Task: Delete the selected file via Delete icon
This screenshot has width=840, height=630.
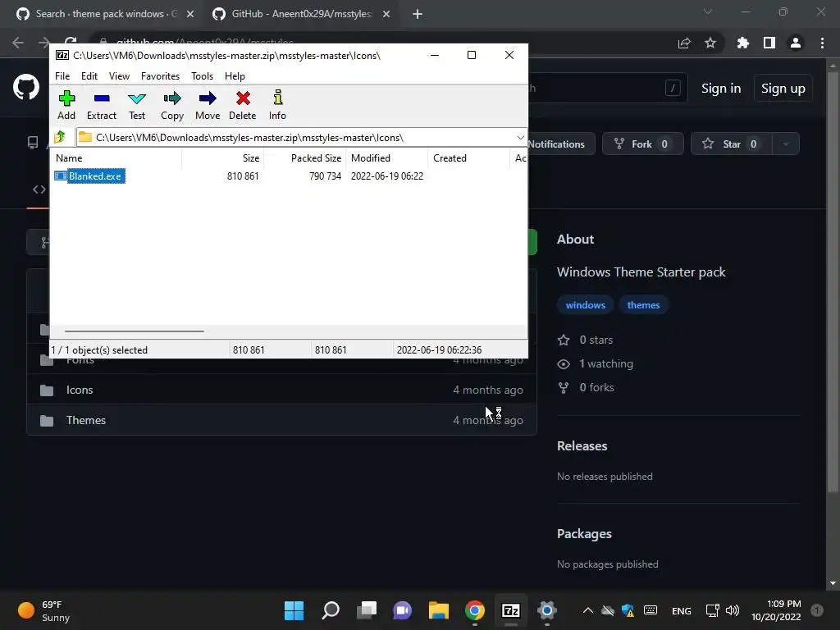Action: pos(243,105)
